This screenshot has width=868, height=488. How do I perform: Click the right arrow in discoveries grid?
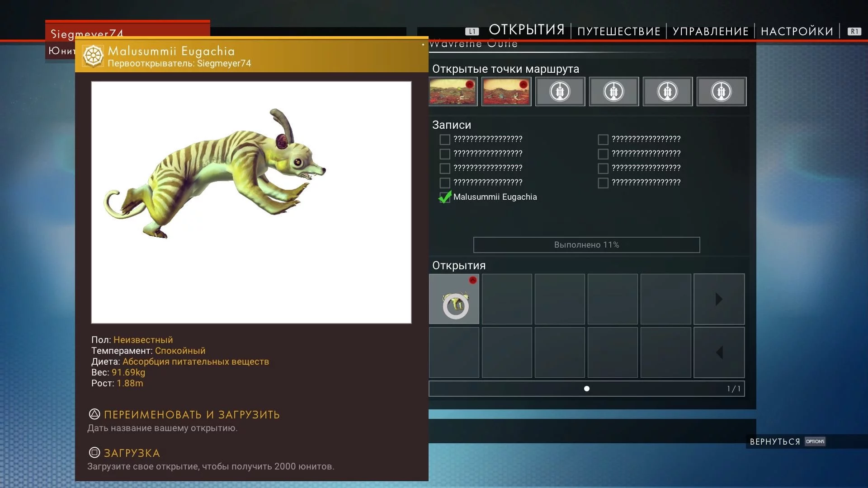point(719,299)
